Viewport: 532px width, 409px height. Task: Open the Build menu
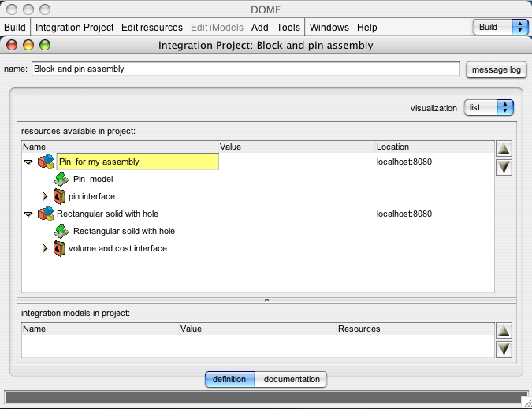(15, 27)
